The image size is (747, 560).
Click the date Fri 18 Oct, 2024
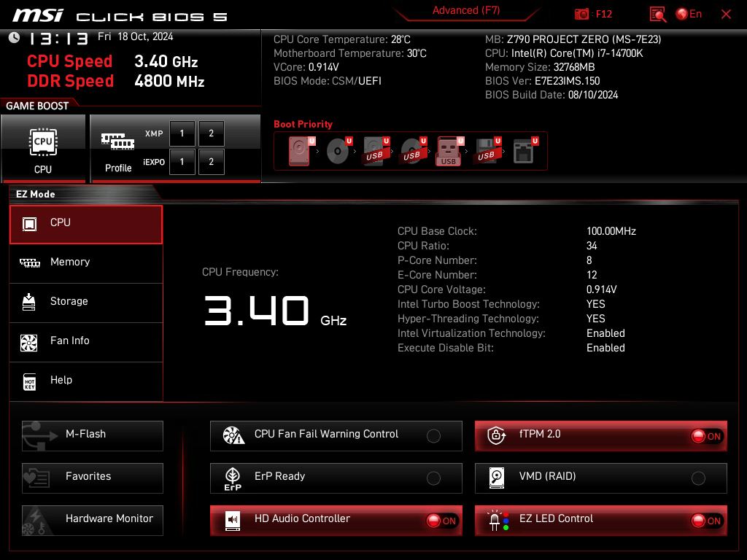(135, 36)
